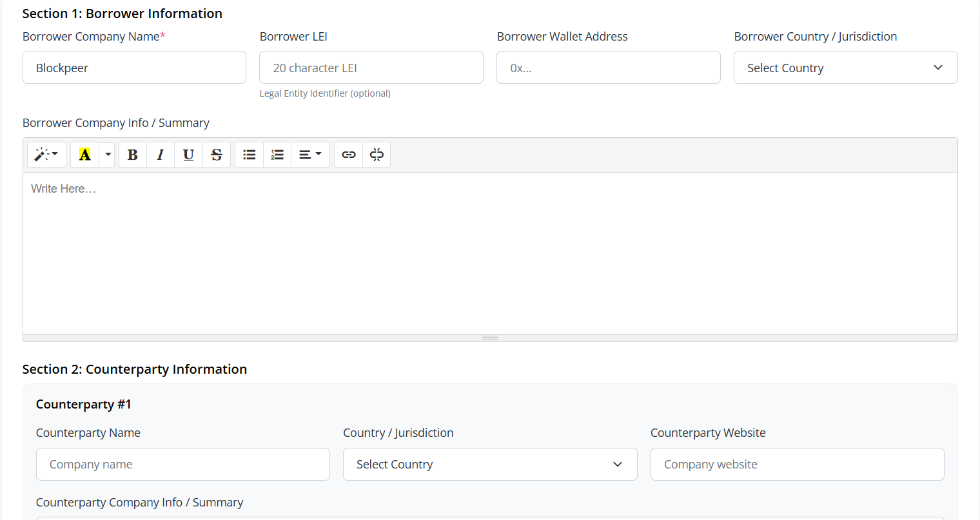Click the Borrower Wallet Address field
Viewport: 980px width, 520px height.
[608, 68]
